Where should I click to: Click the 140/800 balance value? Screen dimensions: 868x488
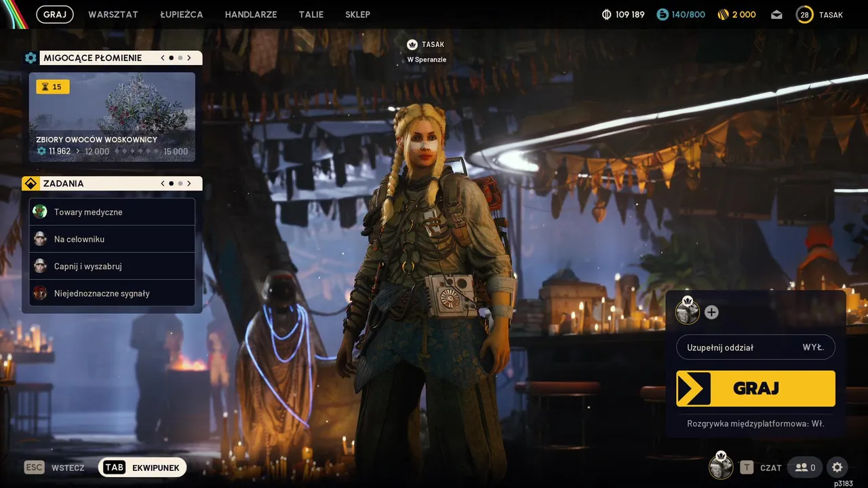pyautogui.click(x=688, y=14)
